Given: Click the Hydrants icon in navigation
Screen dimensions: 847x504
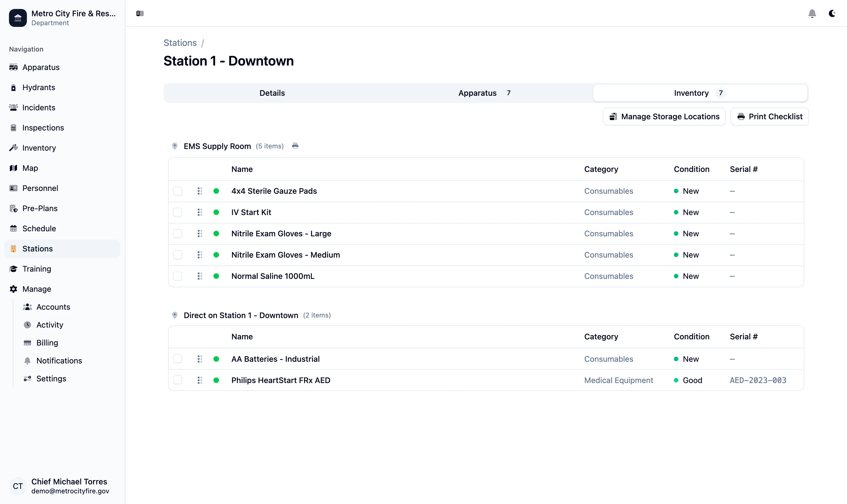Looking at the screenshot, I should pyautogui.click(x=14, y=88).
